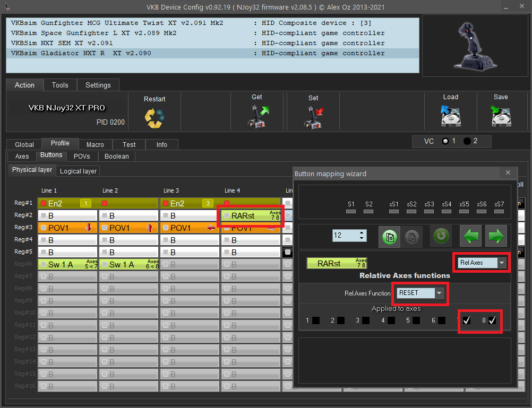Click the Restart device icon
This screenshot has height=408, width=532.
155,117
